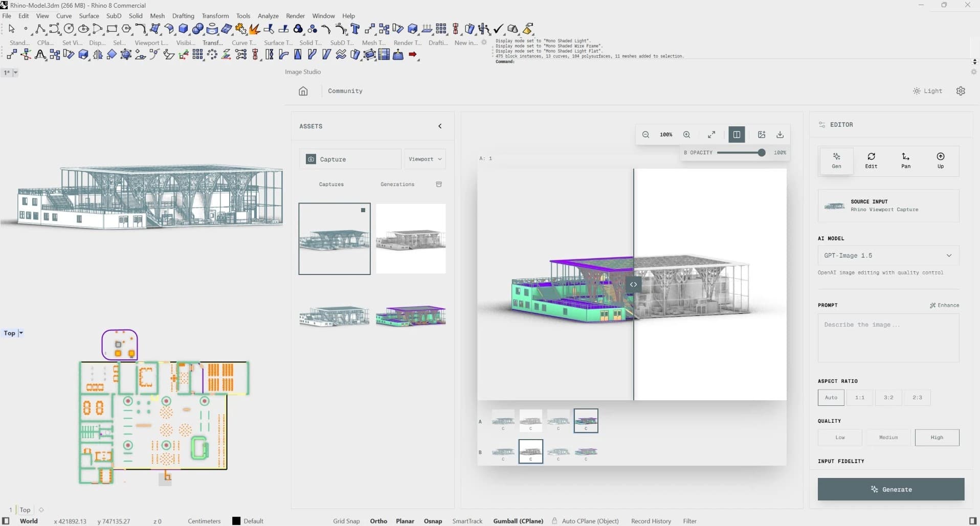The width and height of the screenshot is (980, 526).
Task: Click the zoom-out magnifier above the preview
Action: [645, 134]
